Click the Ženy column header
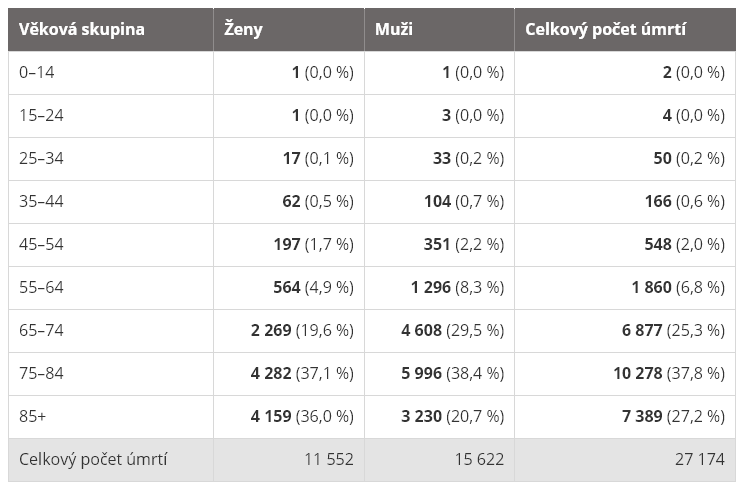The image size is (742, 490). pos(244,29)
